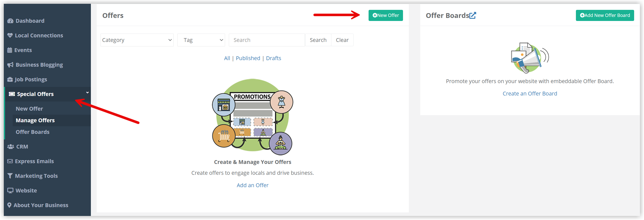Open About Your Business
Image resolution: width=644 pixels, height=220 pixels.
(x=41, y=205)
